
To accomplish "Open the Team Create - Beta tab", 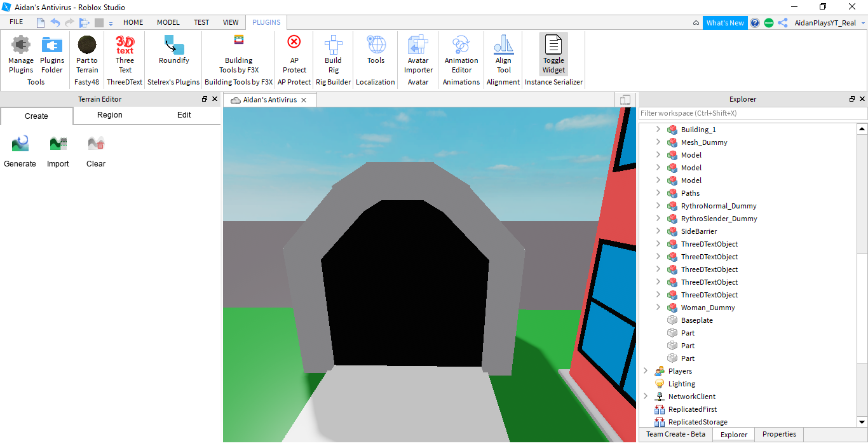I will tap(675, 434).
